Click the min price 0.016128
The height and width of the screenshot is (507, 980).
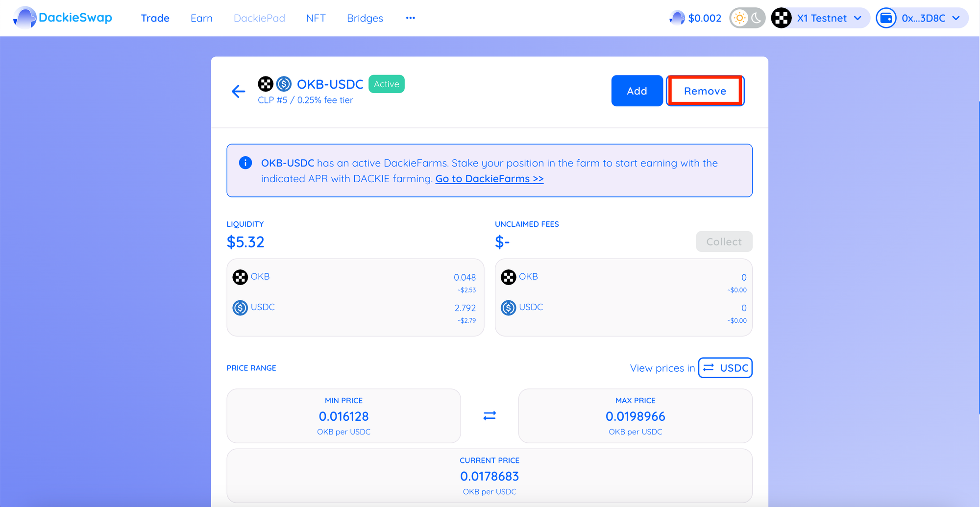point(343,416)
